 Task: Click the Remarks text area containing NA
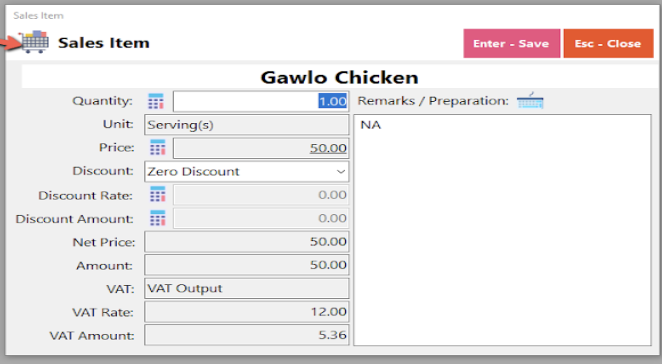point(502,230)
